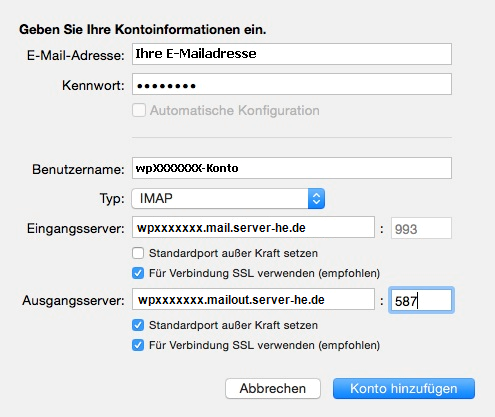Click the blue up-down arrows of Typ selector
Viewport: 495px width, 417px height.
pyautogui.click(x=316, y=199)
